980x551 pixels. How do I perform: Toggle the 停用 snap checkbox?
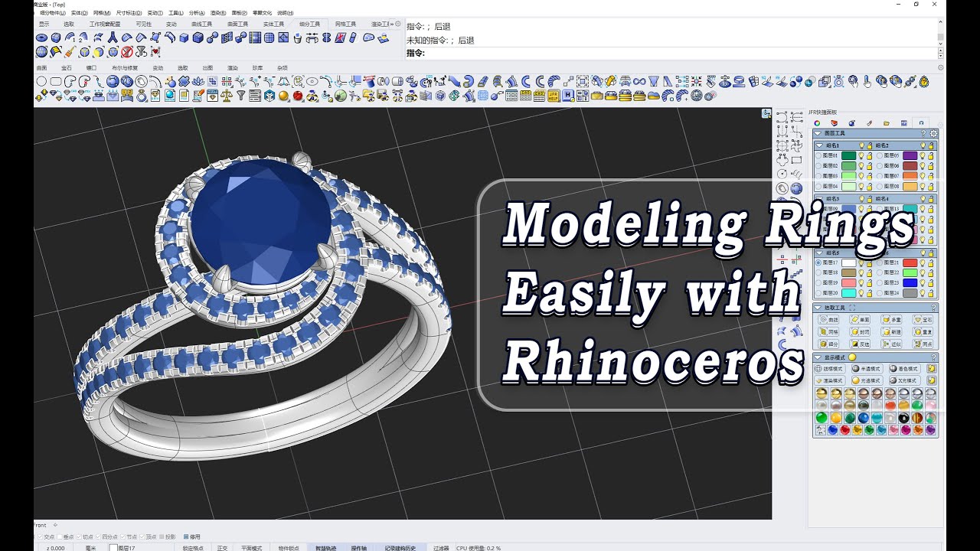click(x=185, y=536)
